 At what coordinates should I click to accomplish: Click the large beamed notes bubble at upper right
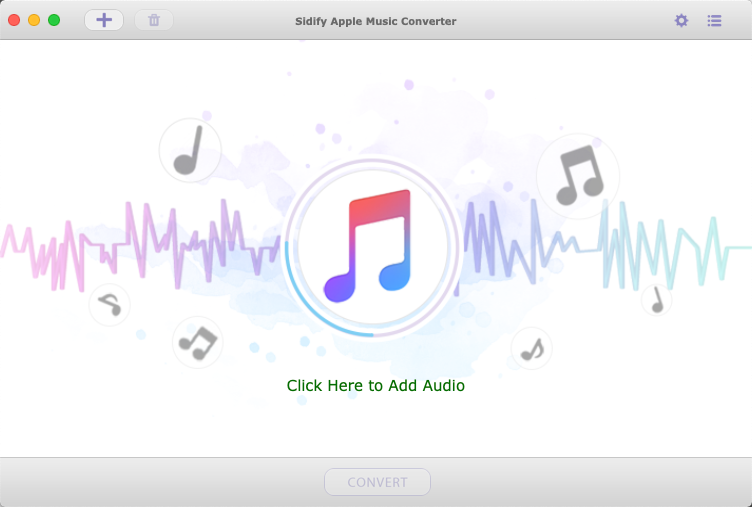tap(578, 176)
